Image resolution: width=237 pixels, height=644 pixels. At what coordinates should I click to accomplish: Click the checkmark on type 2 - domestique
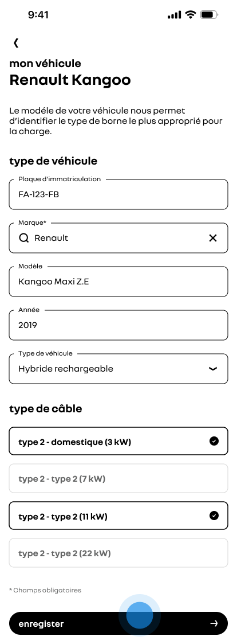tap(214, 441)
